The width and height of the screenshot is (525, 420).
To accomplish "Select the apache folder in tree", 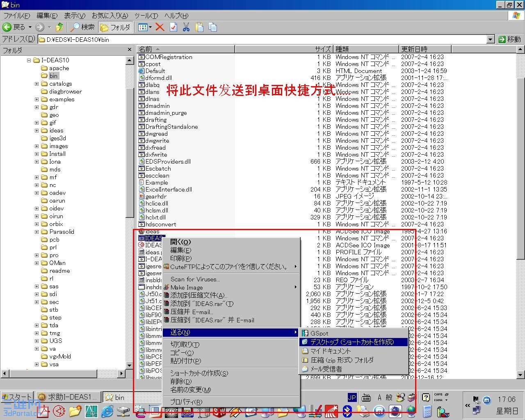I will point(59,68).
